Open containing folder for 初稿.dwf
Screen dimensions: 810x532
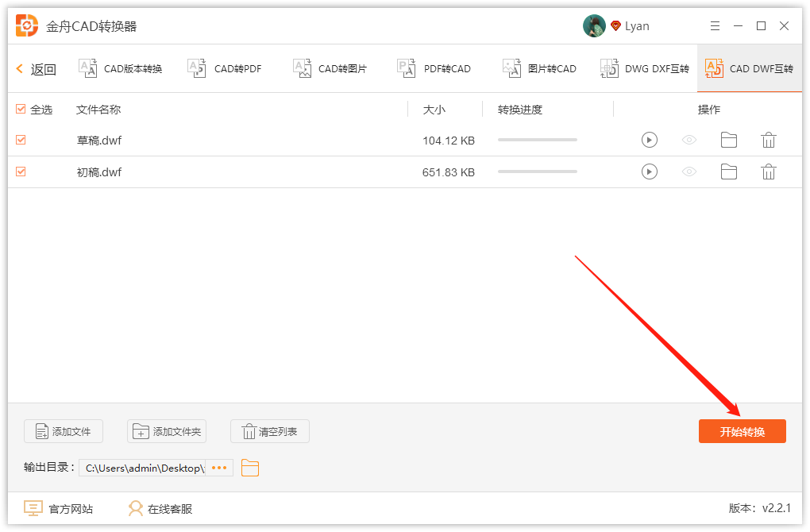pos(728,172)
